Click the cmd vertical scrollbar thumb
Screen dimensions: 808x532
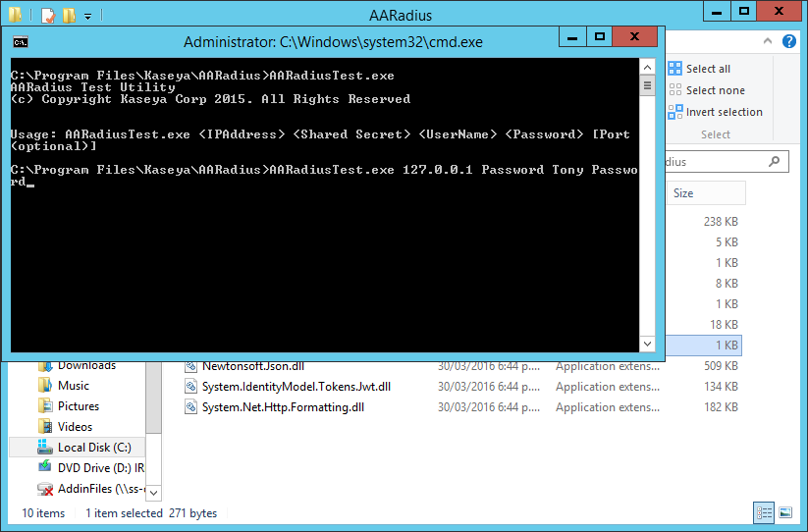[x=647, y=85]
